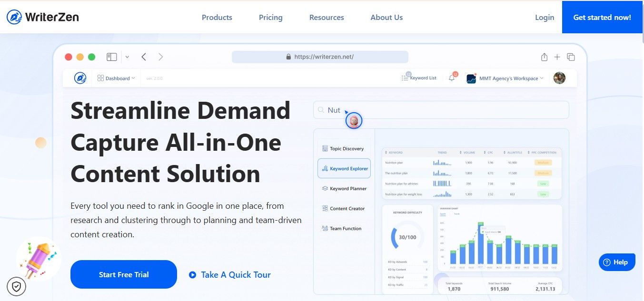The height and width of the screenshot is (301, 644).
Task: Click the shield privacy badge icon
Action: (17, 286)
